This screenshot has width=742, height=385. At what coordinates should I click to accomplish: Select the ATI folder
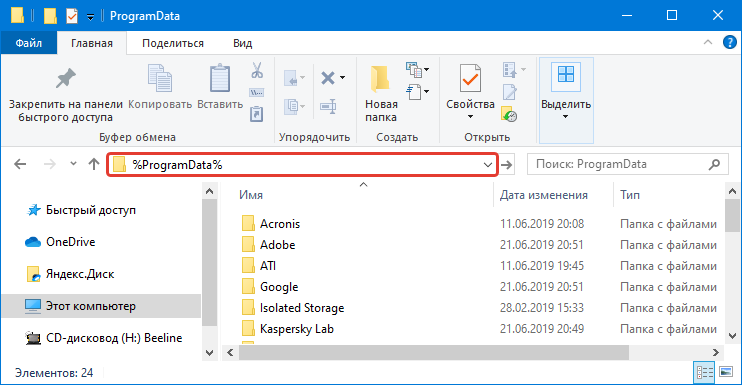tap(259, 266)
